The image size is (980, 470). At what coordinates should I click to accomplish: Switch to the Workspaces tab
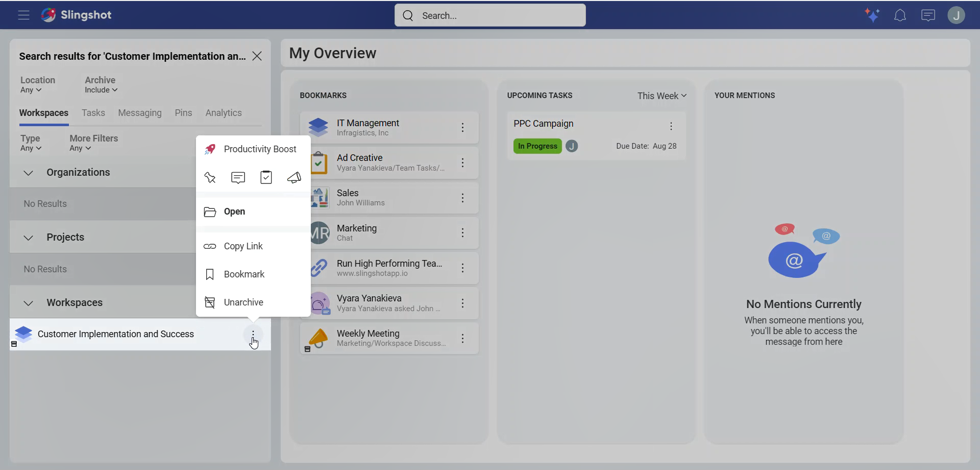pos(44,113)
